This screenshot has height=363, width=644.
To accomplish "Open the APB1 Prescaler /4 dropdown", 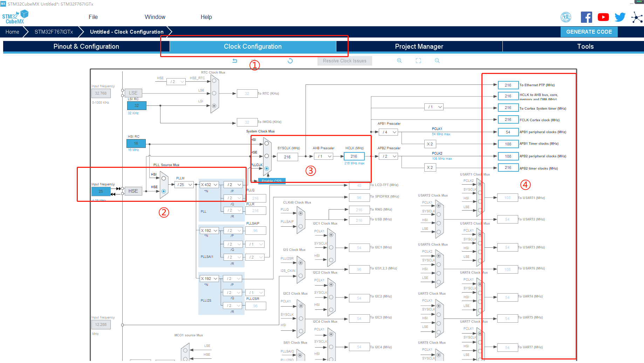I will pos(388,132).
